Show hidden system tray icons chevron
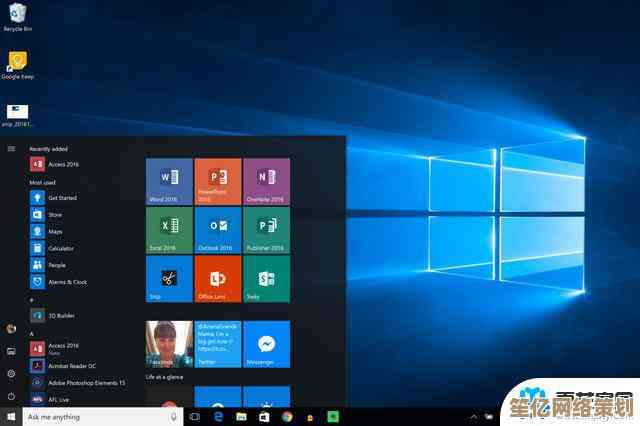The image size is (640, 426). [473, 416]
